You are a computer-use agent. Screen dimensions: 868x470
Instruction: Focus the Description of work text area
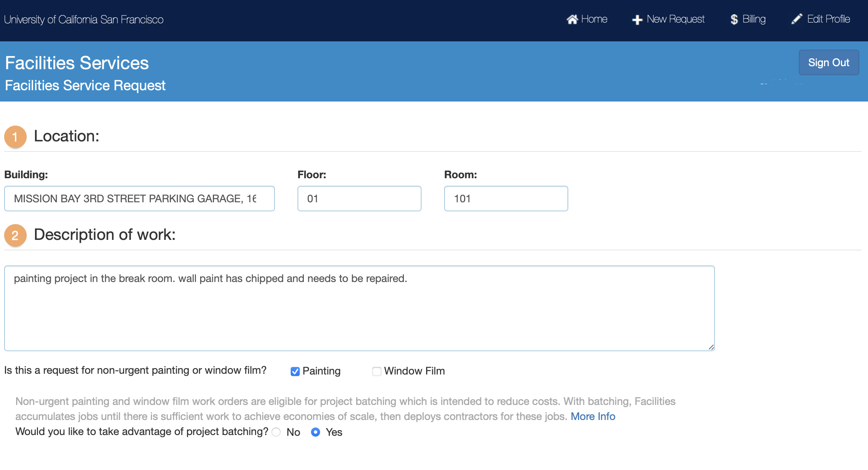[x=359, y=308]
